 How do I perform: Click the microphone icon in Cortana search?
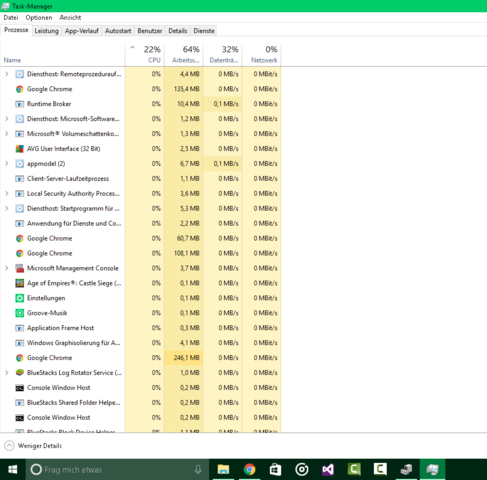[198, 469]
